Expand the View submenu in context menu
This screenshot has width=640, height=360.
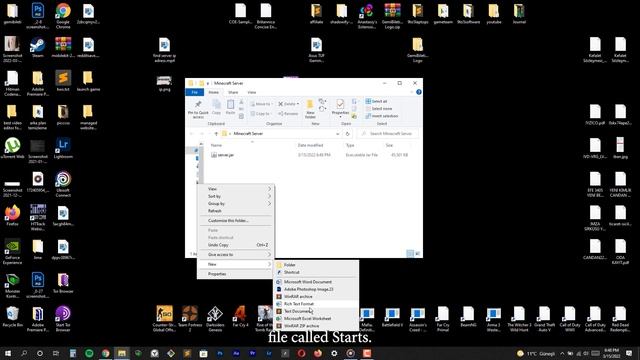pyautogui.click(x=236, y=189)
